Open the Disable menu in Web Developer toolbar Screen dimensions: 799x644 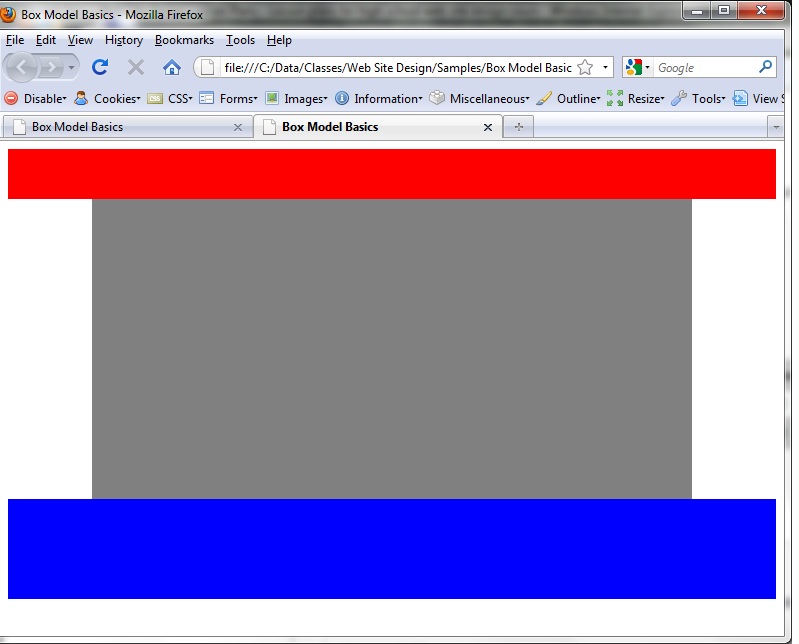click(36, 98)
